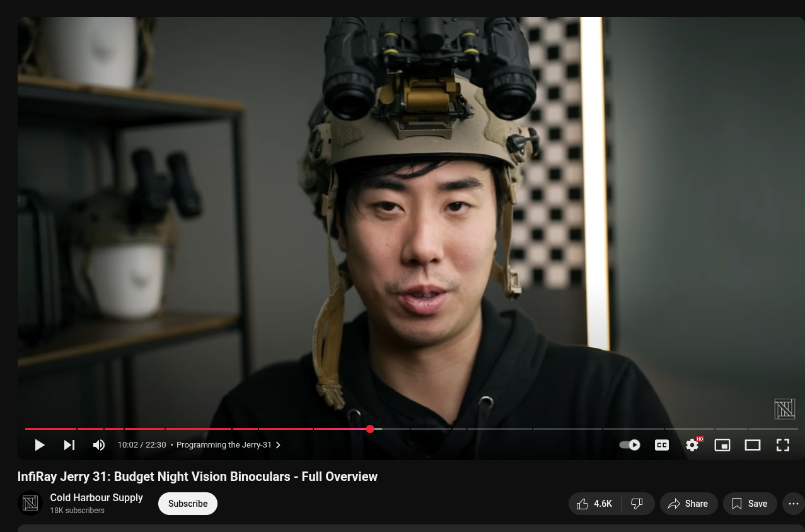Like the video with 4.6K likes
Screen dimensions: 805x532
click(595, 504)
